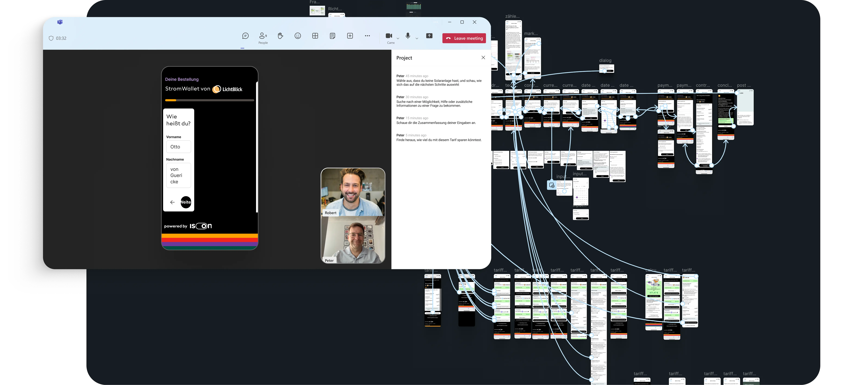Select the 'calcu...' frame in the canvas

point(653,302)
